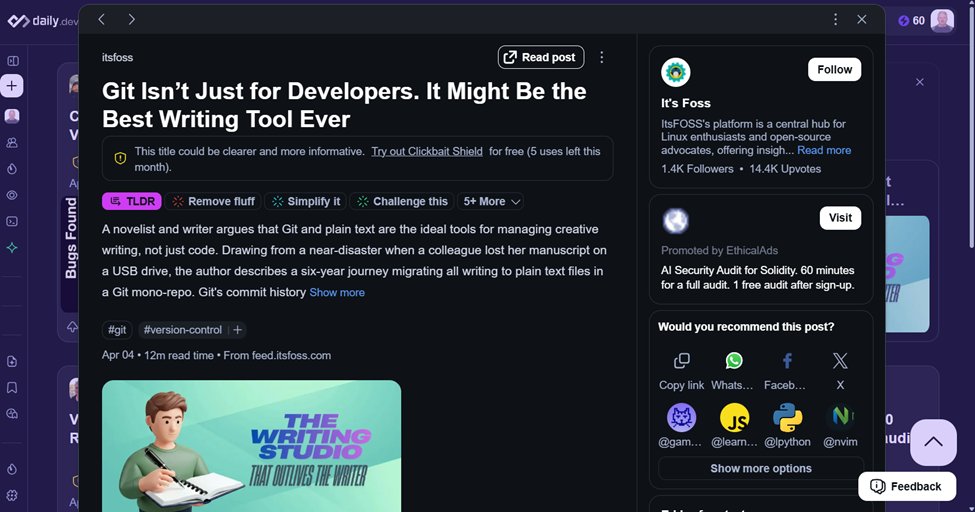Click Try out Clickbait Shield link
Image resolution: width=975 pixels, height=512 pixels.
pos(427,151)
